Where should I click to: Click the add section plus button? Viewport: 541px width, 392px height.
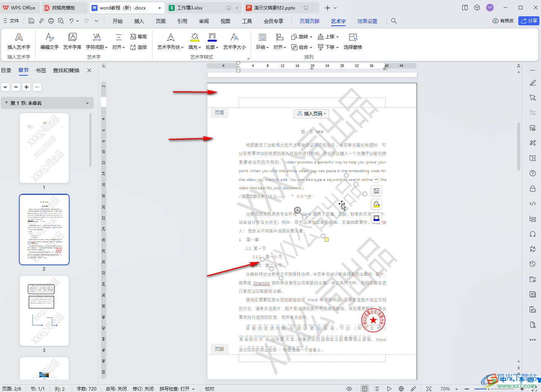[26, 87]
